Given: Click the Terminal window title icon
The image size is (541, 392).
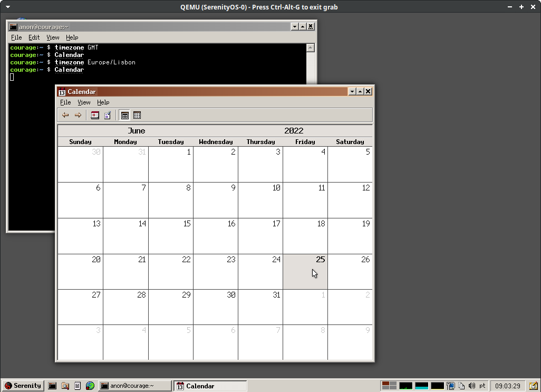Looking at the screenshot, I should point(13,27).
